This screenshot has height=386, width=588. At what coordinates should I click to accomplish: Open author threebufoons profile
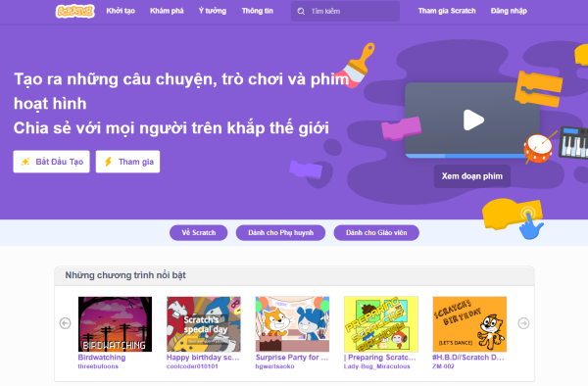pos(98,366)
